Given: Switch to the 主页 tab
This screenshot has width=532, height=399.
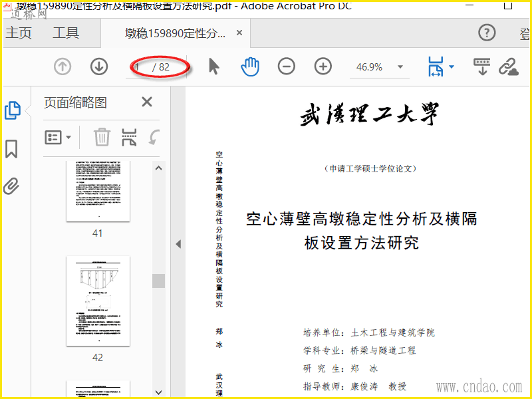Looking at the screenshot, I should 19,33.
